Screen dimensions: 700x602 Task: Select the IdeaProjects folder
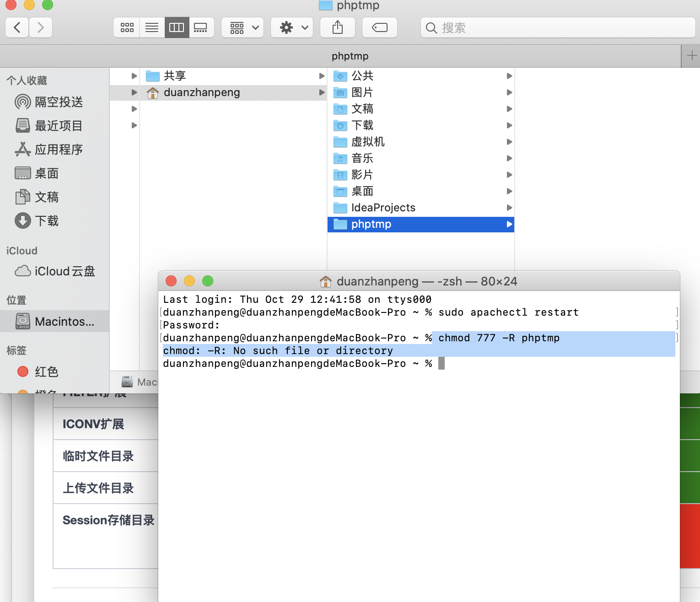[421, 208]
